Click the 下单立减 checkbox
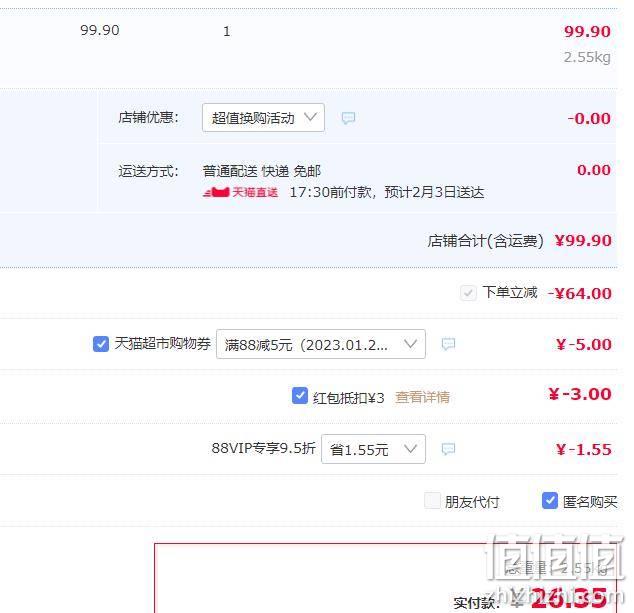 coord(468,293)
